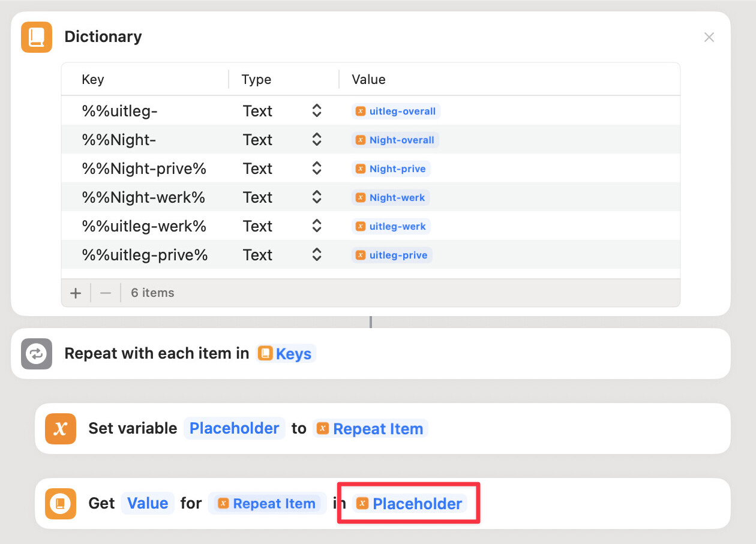756x544 pixels.
Task: Click the Get Dictionary Value action icon
Action: tap(61, 503)
